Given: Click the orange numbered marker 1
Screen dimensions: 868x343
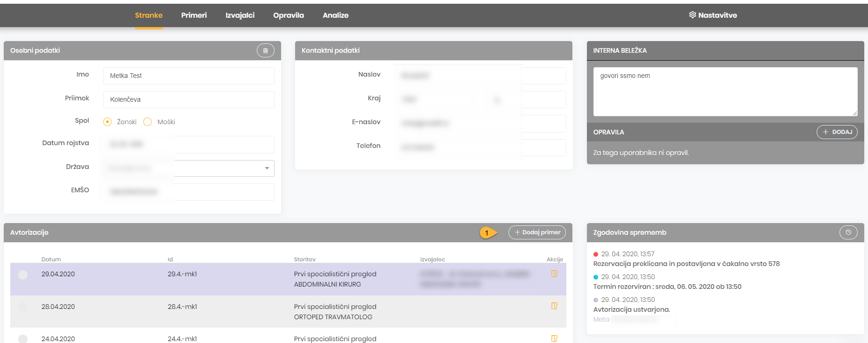Looking at the screenshot, I should [x=487, y=232].
